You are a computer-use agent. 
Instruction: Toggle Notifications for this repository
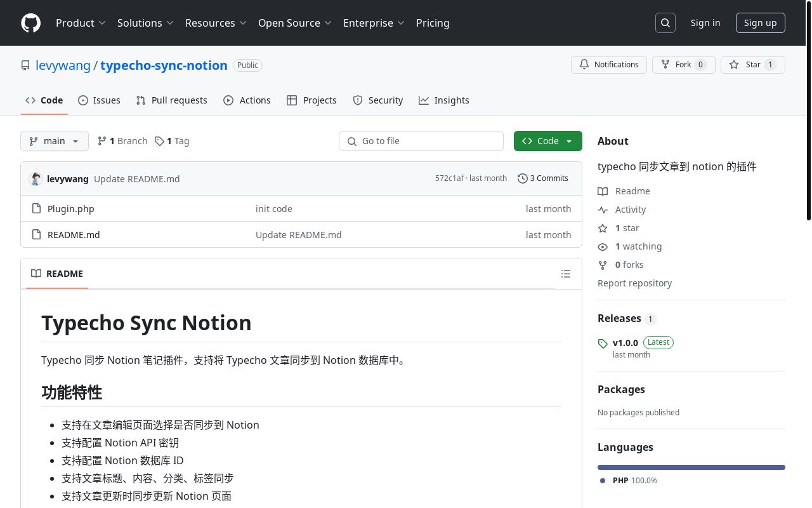click(x=609, y=65)
